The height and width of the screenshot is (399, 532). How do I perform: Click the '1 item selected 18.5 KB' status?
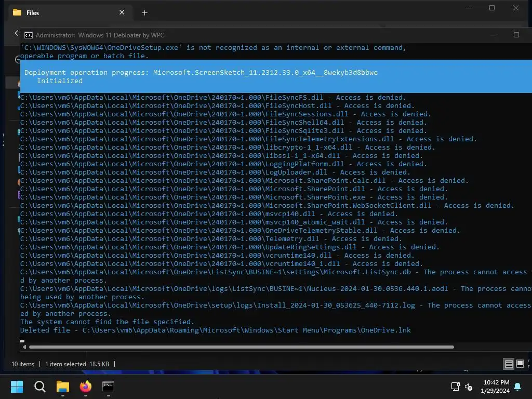(77, 364)
